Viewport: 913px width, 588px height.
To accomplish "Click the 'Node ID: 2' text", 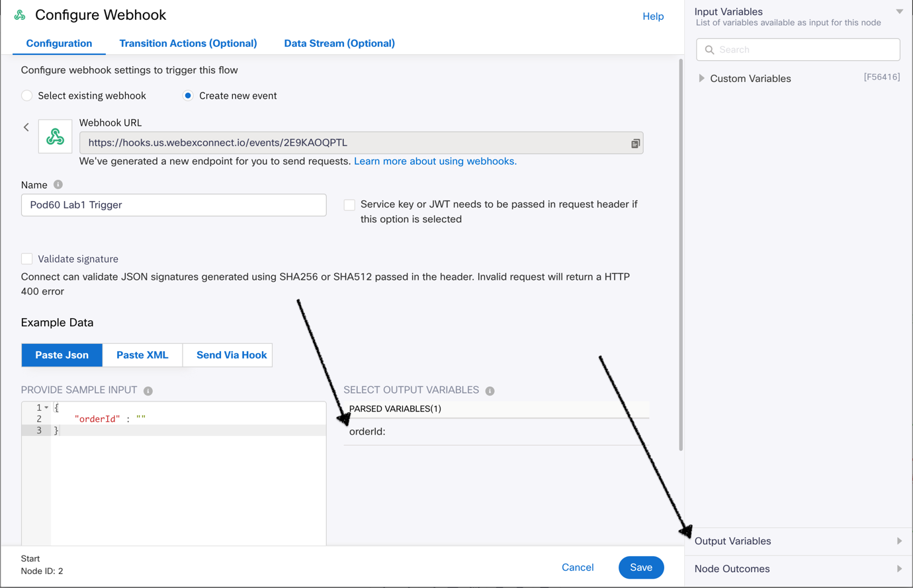I will (x=42, y=571).
